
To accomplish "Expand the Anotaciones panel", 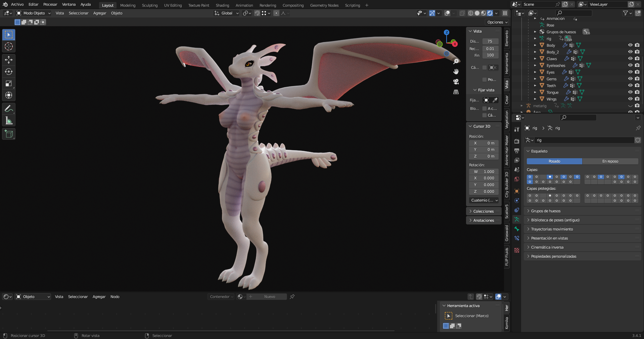I will click(484, 220).
